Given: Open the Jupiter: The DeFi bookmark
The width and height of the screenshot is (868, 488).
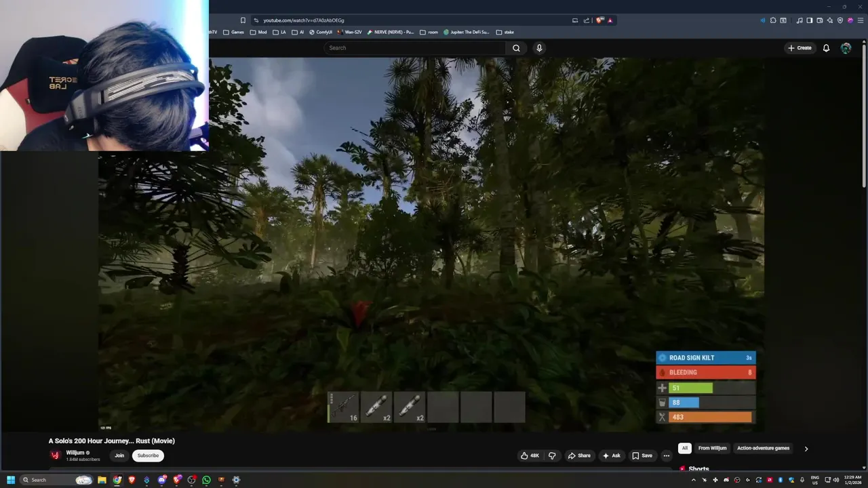Looking at the screenshot, I should pos(467,32).
